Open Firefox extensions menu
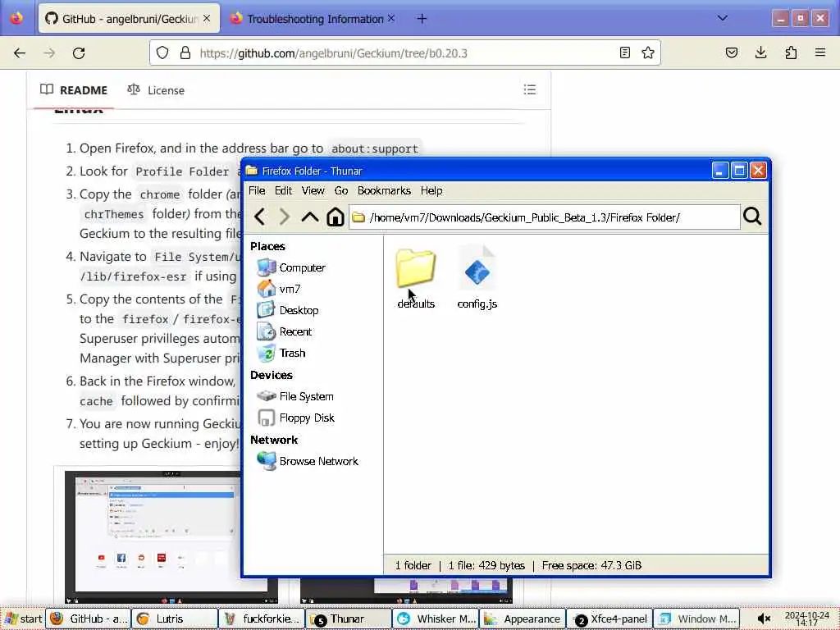 tap(791, 52)
